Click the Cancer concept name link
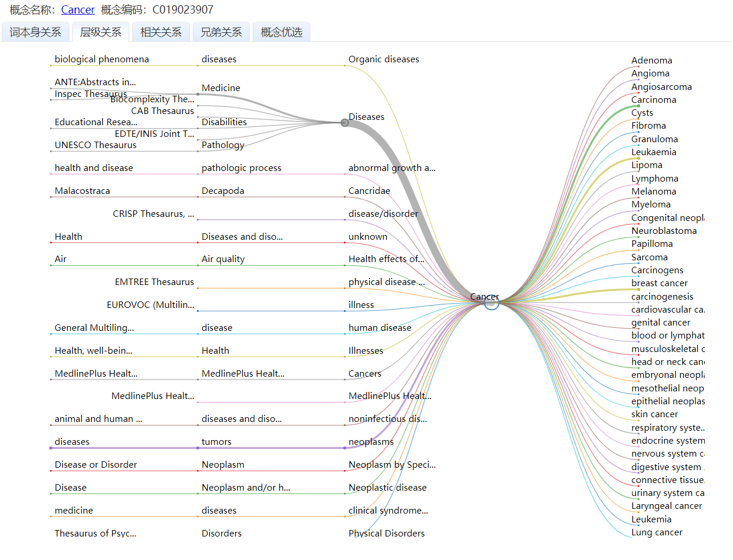Screen dimensions: 733x560 78,10
